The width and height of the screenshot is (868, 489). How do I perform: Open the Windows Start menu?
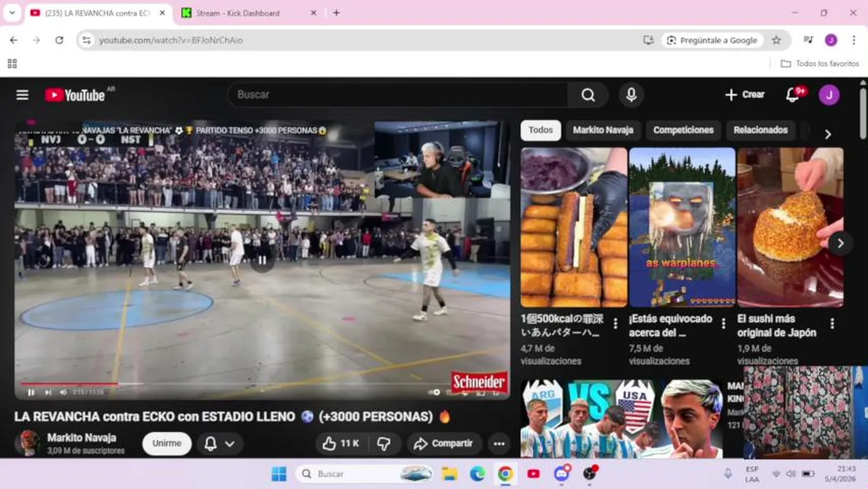279,474
